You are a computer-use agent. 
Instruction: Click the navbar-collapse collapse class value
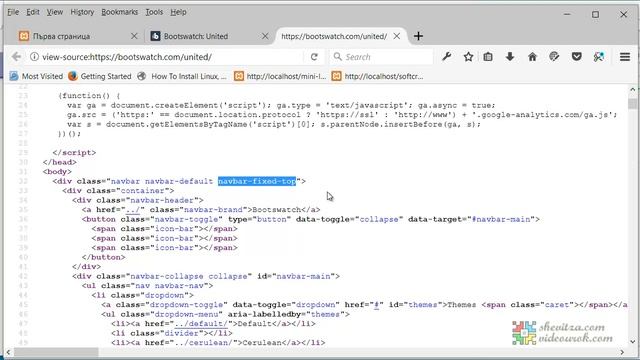tap(189, 276)
